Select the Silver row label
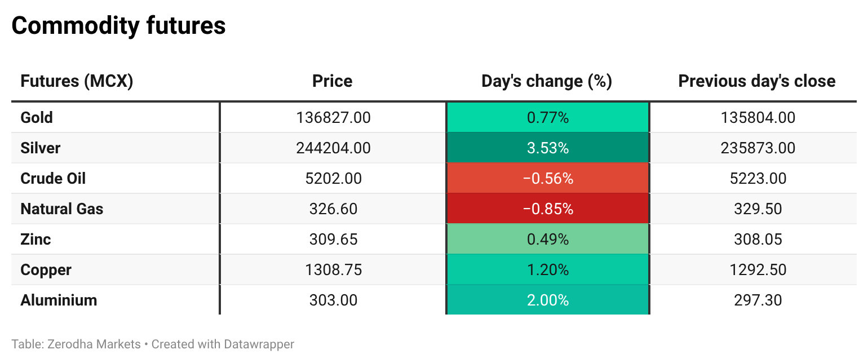Screen dimensions: 868x363 coord(40,148)
